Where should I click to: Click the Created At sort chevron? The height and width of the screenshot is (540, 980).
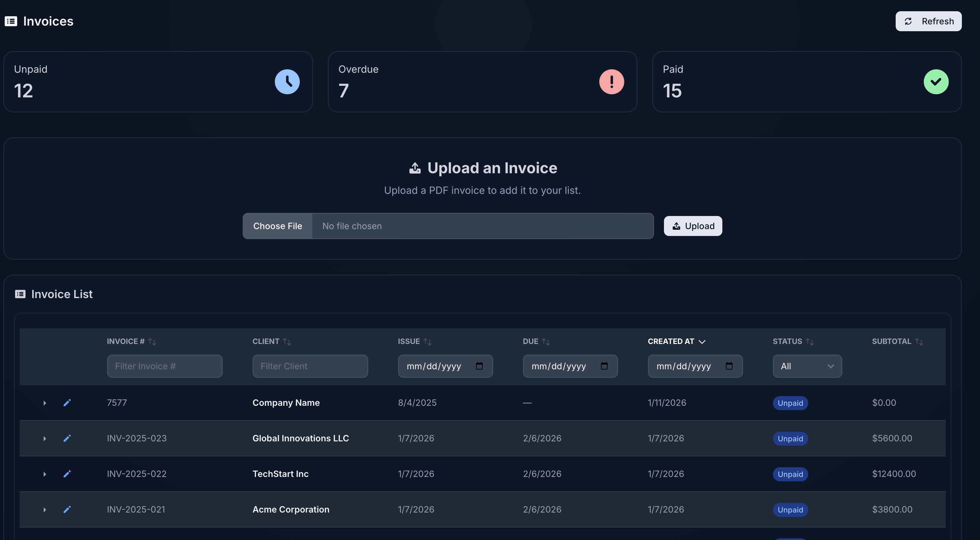(x=702, y=341)
